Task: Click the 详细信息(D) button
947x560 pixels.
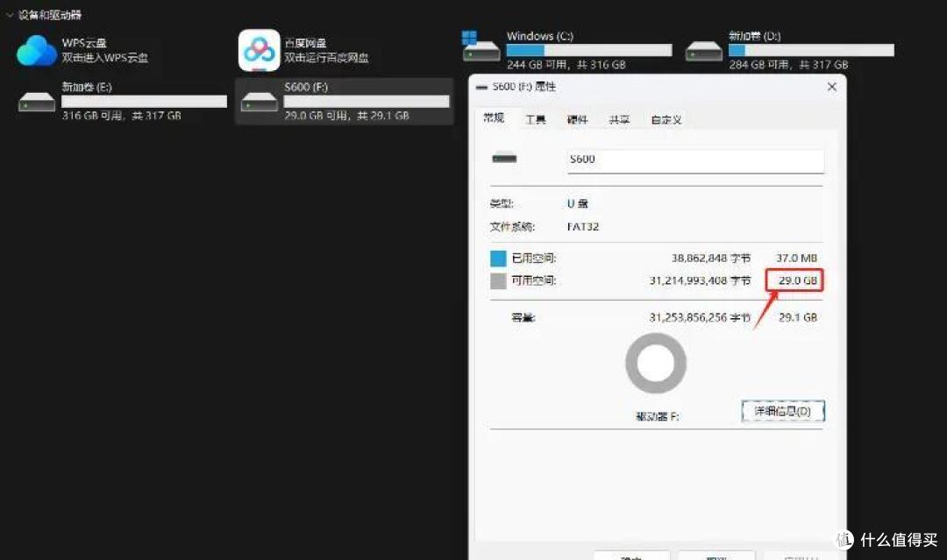Action: pyautogui.click(x=783, y=412)
